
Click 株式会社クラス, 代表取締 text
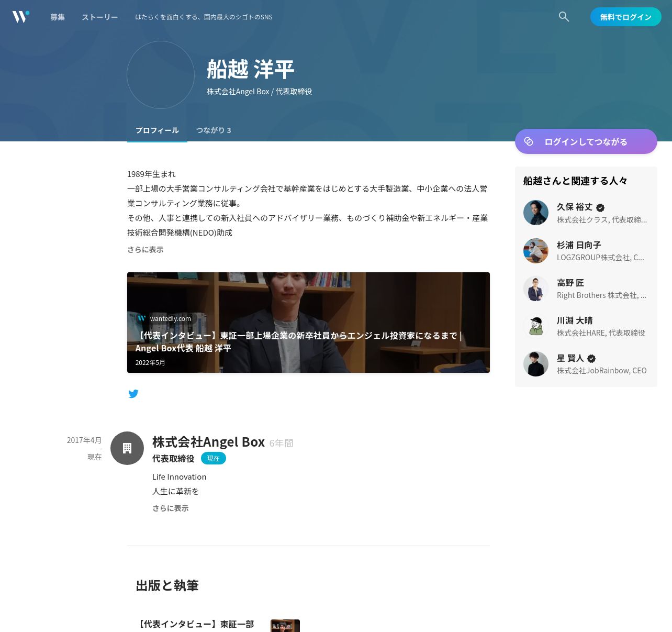click(602, 220)
